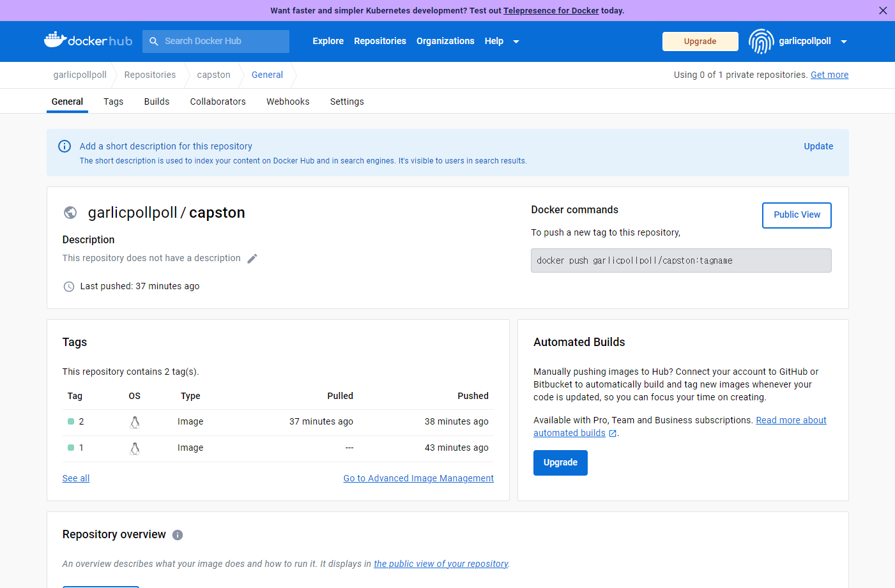
Task: Click the '37 minutes ago' pulled cell
Action: coord(321,421)
